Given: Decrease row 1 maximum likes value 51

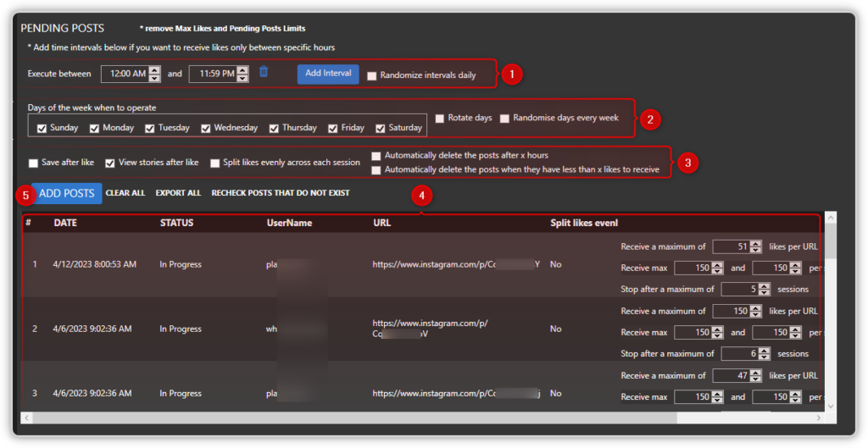Looking at the screenshot, I should pos(756,250).
